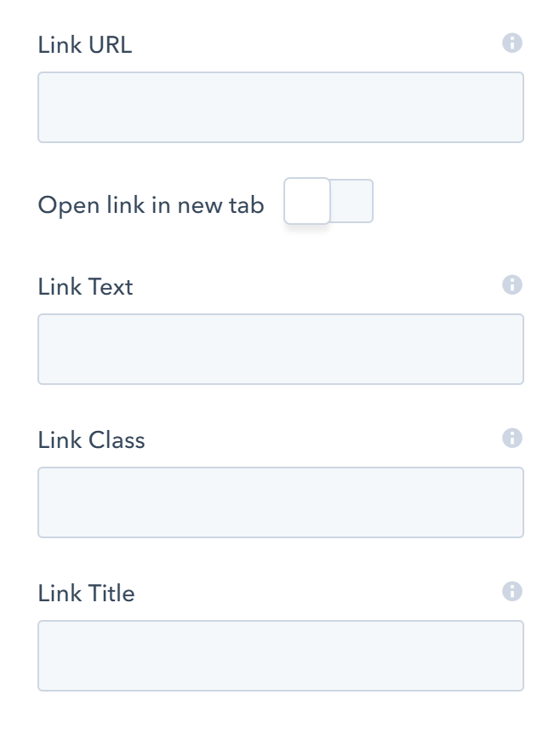
Task: Click the Link URL field label
Action: click(x=84, y=45)
